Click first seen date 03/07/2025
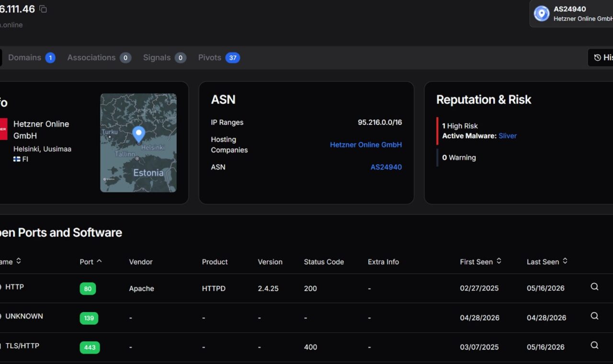This screenshot has height=364, width=613. coord(479,347)
